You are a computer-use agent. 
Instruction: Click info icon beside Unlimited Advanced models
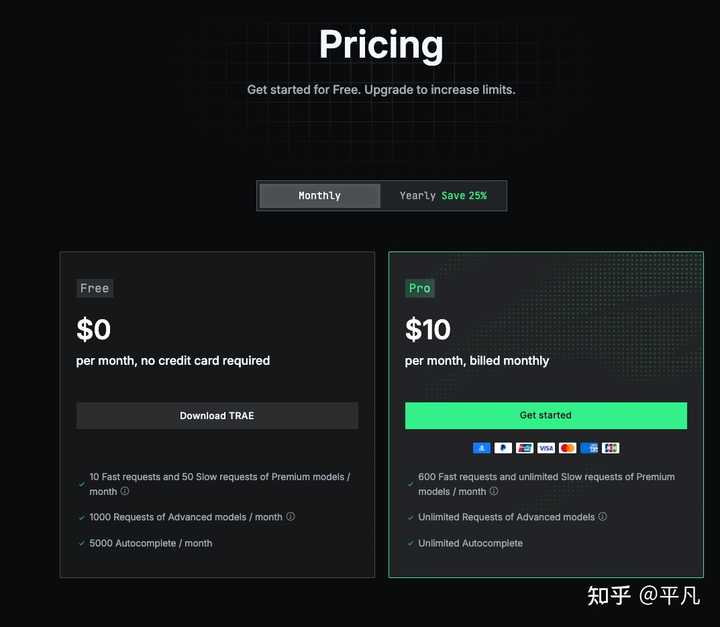click(x=603, y=517)
